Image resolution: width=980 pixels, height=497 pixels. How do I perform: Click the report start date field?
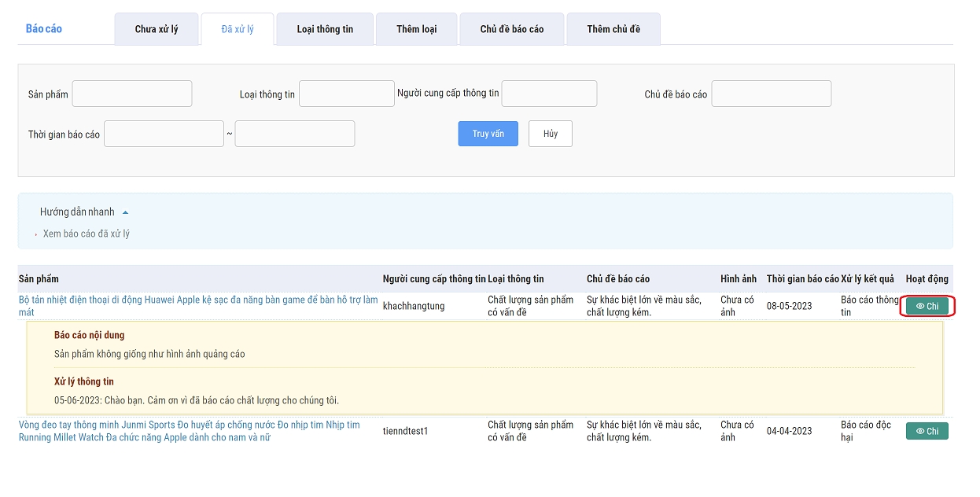(164, 134)
